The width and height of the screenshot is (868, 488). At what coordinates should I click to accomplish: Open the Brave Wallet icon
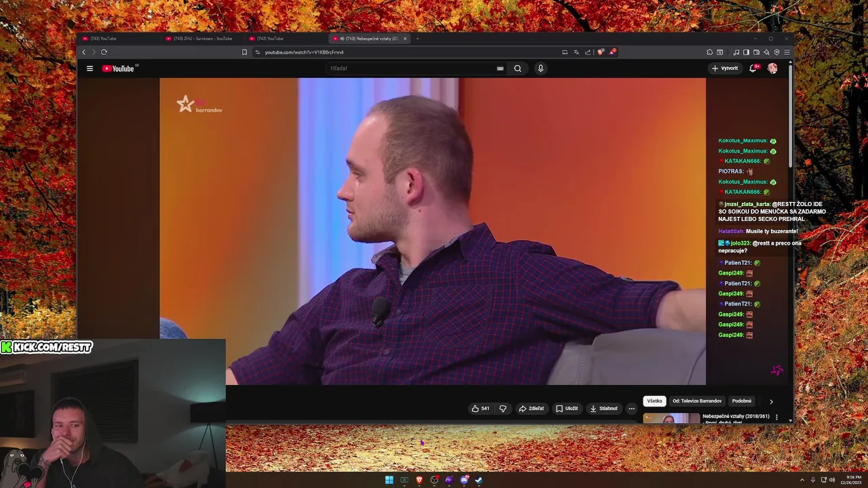pyautogui.click(x=756, y=52)
